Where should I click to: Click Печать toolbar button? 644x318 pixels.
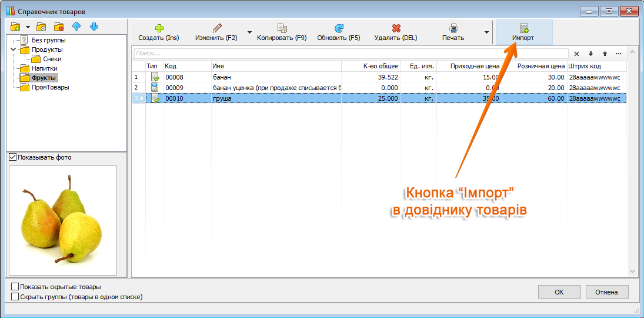pos(453,32)
